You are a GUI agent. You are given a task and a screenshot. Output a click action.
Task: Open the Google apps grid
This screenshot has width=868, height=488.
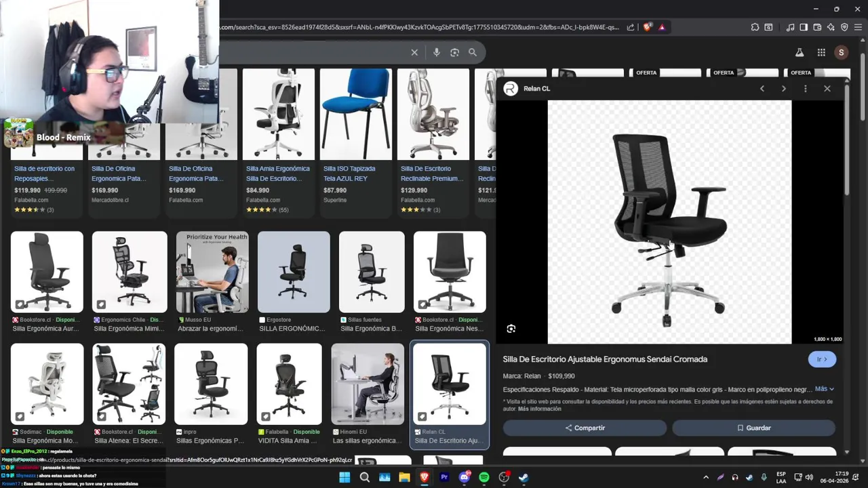[821, 52]
